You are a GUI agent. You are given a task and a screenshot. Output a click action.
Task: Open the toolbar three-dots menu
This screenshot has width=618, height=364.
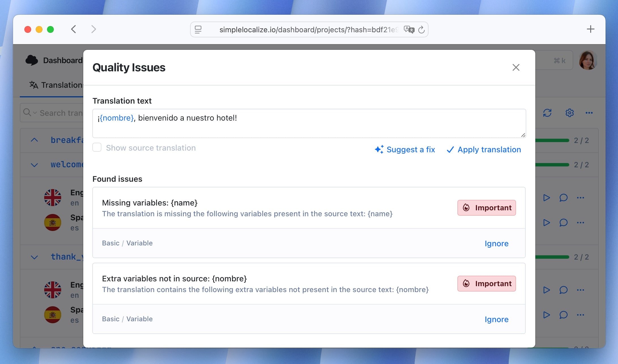[x=589, y=113]
